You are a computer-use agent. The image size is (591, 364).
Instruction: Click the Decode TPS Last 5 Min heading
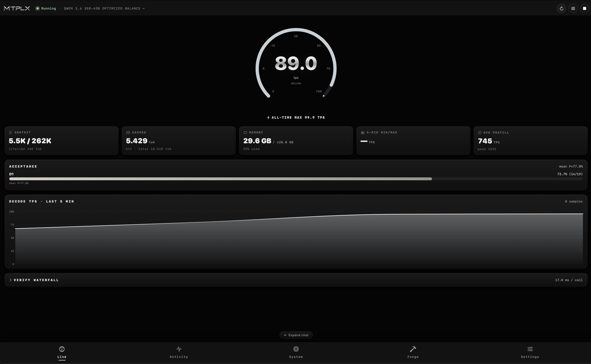click(41, 201)
